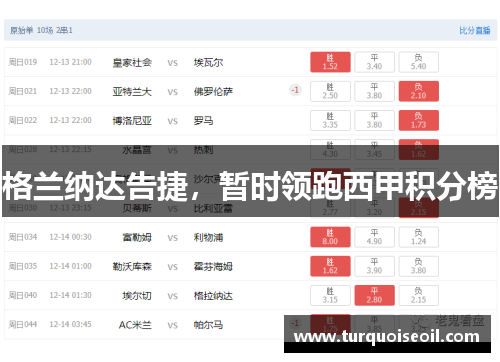The image size is (500, 362).
Task: Toggle 胜 1.62 for 勒沃库森 match
Action: 330,266
